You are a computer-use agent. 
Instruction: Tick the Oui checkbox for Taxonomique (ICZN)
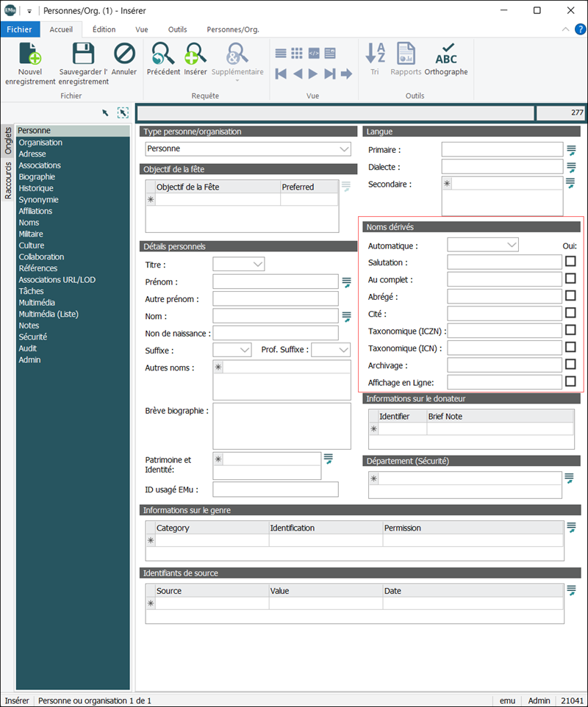570,330
